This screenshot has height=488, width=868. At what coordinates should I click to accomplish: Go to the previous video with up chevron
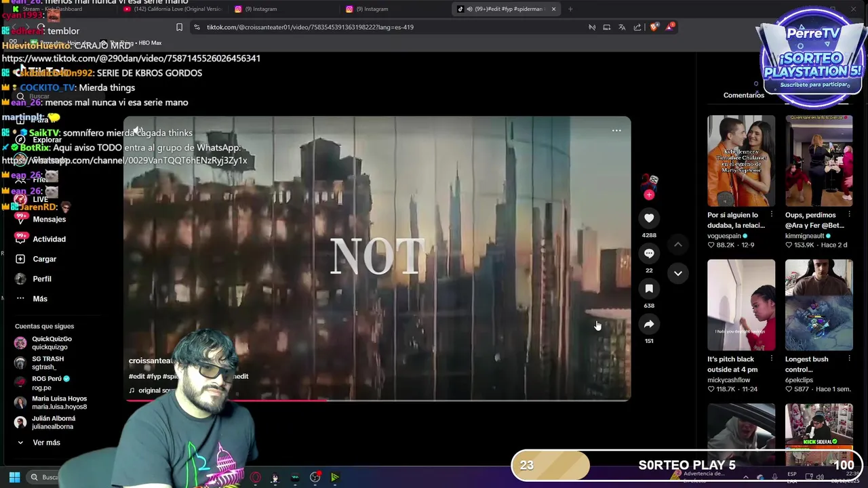pos(677,245)
